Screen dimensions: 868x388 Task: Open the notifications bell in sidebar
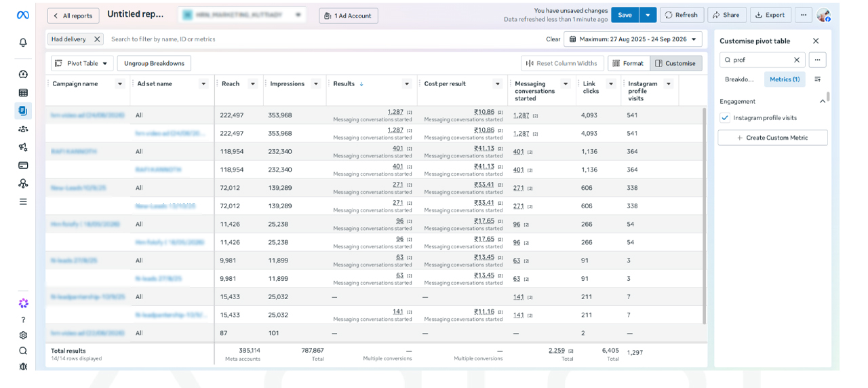23,42
